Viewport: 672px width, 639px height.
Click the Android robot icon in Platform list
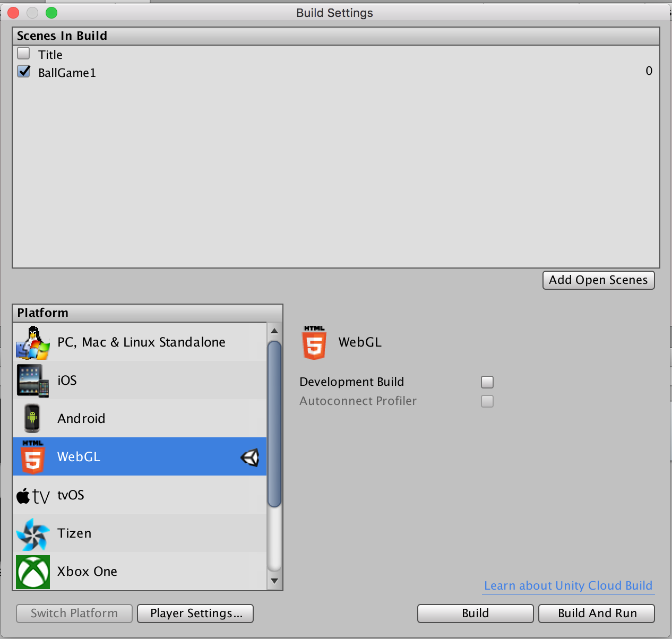tap(32, 419)
